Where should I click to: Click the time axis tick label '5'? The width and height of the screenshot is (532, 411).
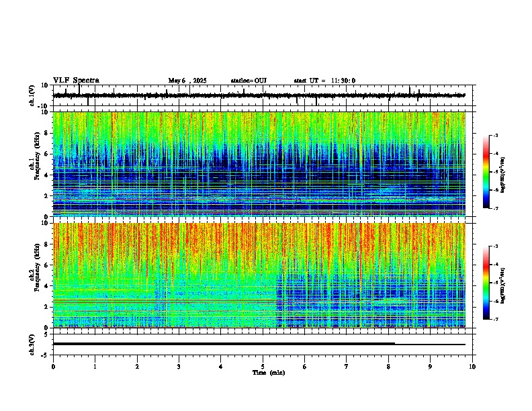(263, 367)
